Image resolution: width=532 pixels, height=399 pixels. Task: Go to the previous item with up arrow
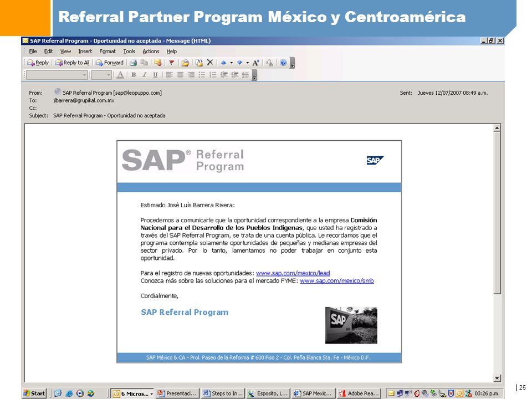pos(223,63)
